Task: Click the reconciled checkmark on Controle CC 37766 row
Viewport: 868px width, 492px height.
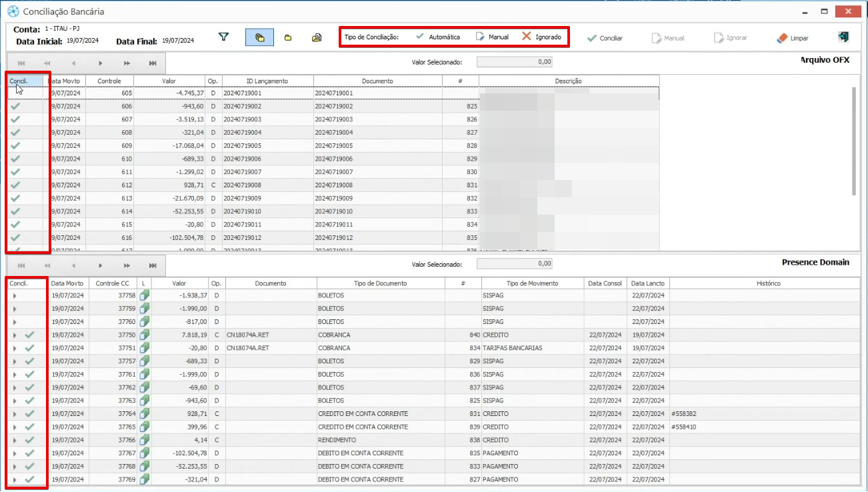Action: click(x=29, y=440)
